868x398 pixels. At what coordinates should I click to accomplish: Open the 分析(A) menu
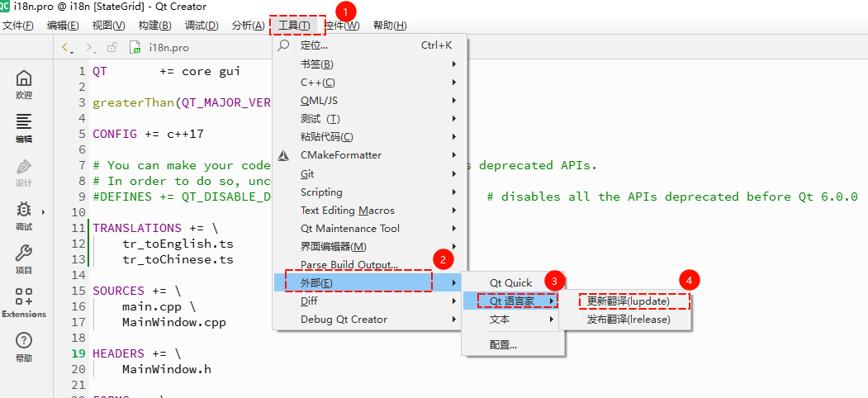pos(249,26)
